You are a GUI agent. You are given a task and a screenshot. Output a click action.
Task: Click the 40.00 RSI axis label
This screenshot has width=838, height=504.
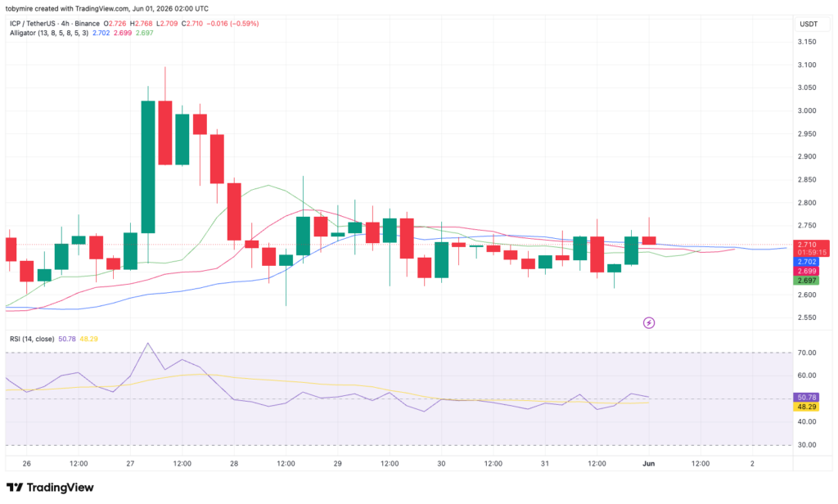806,421
